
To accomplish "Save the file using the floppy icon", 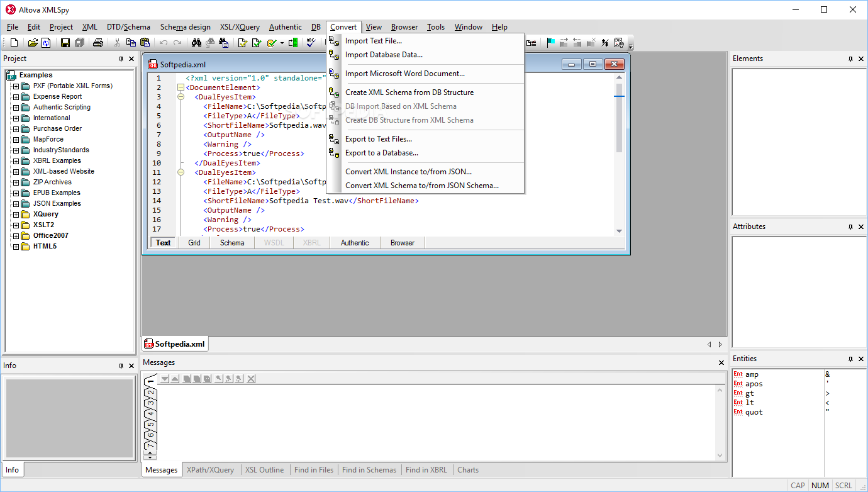I will 65,43.
